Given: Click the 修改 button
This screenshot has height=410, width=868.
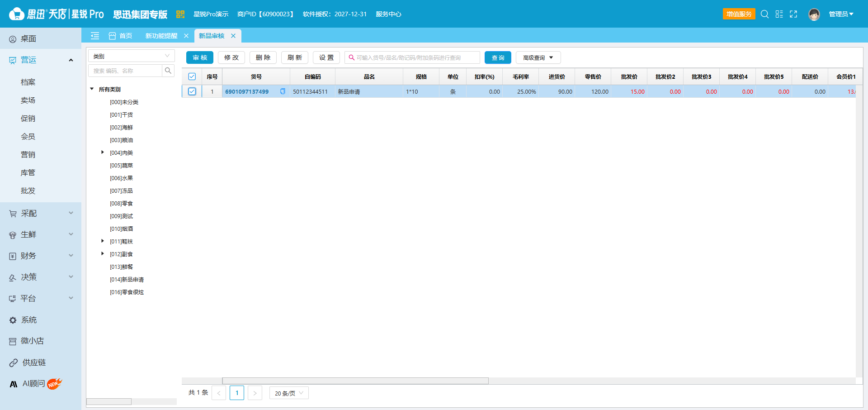Looking at the screenshot, I should [x=231, y=57].
